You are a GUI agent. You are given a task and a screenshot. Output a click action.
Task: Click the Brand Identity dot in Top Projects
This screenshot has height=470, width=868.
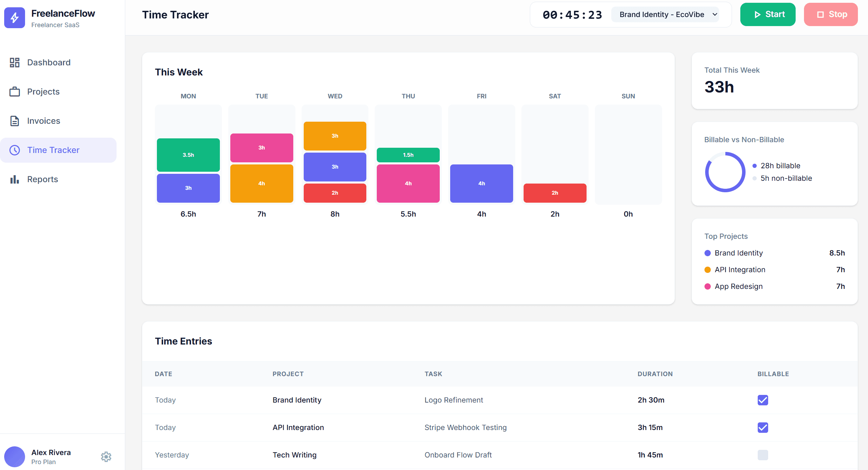[x=707, y=253]
